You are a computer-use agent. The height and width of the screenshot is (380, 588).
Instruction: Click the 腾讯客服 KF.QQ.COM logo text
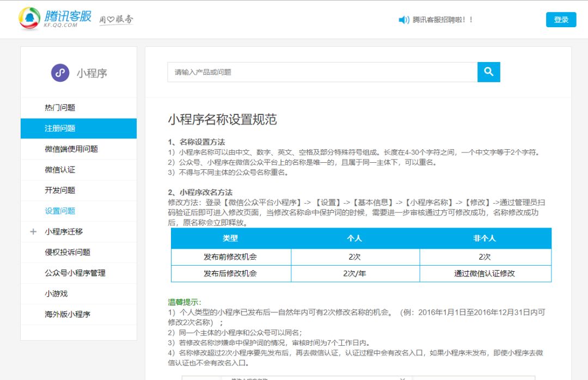tap(68, 19)
